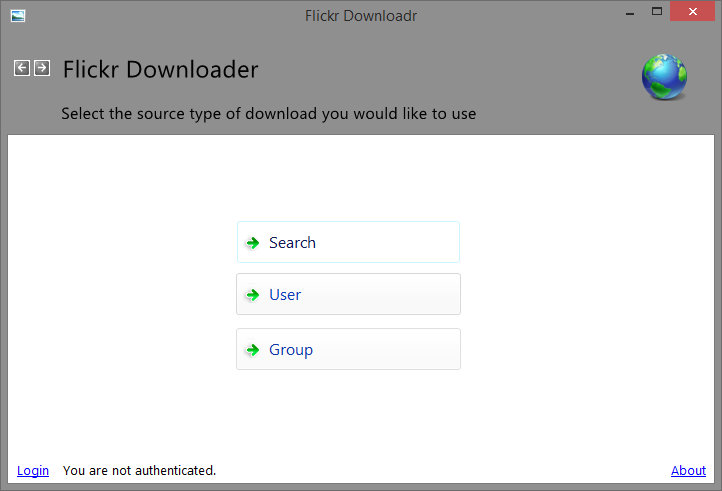Choose the Search download source button
The width and height of the screenshot is (722, 491).
tap(348, 242)
